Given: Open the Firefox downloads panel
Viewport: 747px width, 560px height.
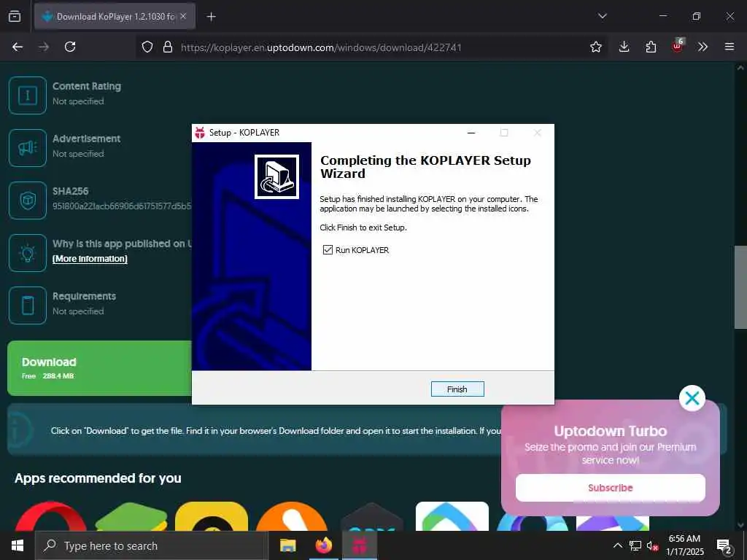Looking at the screenshot, I should (624, 47).
